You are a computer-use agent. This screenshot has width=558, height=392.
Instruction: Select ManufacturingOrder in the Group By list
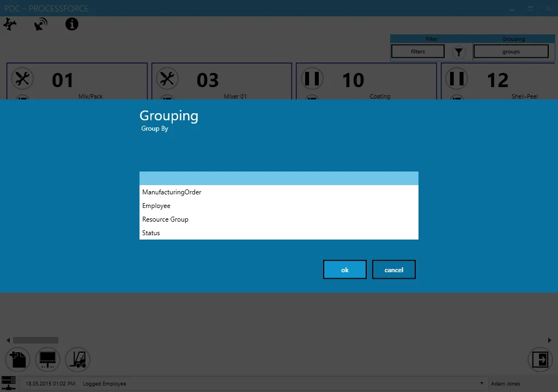[172, 192]
